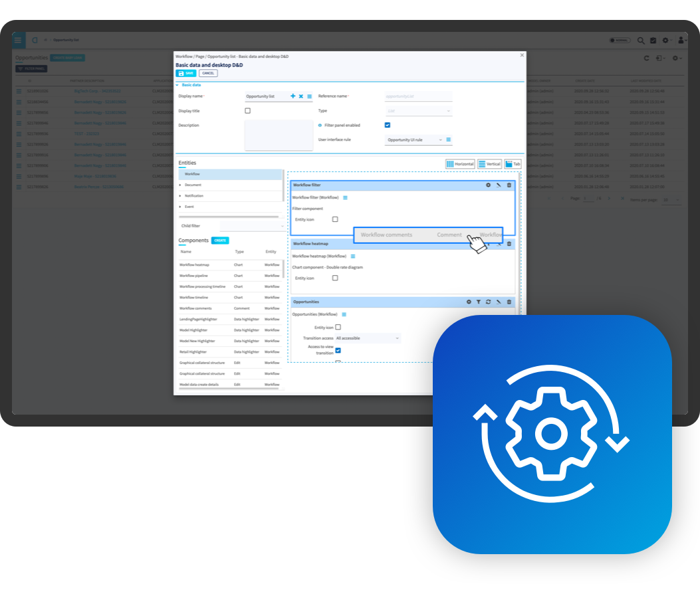The image size is (700, 598).
Task: Click the plus icon beside Display name
Action: pyautogui.click(x=293, y=96)
